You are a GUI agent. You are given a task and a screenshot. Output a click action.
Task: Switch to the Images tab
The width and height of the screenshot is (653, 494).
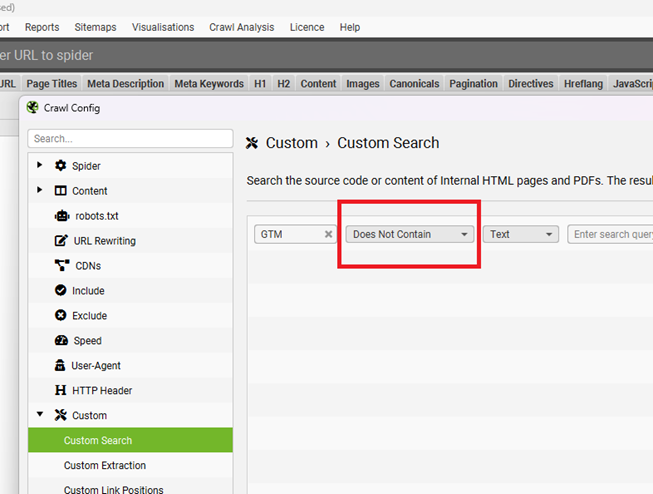click(363, 84)
